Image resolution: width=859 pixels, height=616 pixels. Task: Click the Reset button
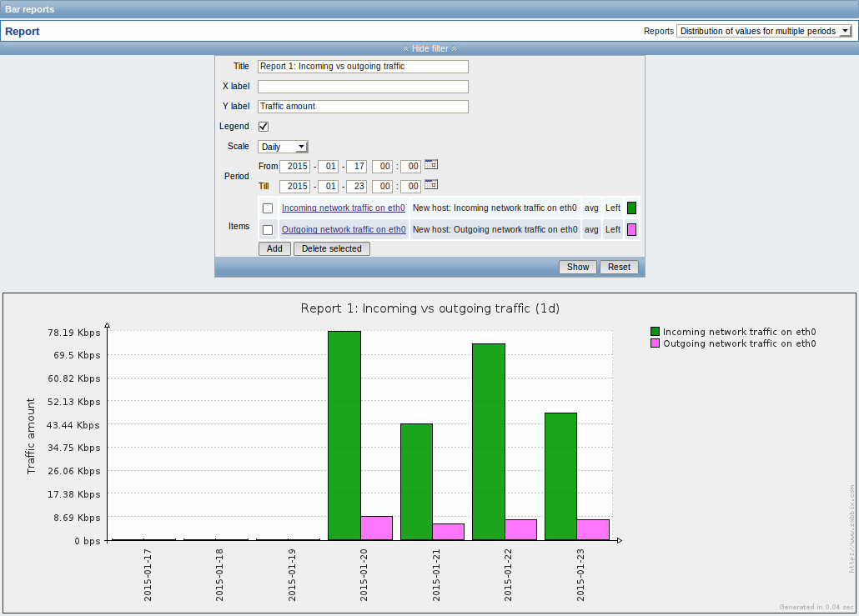click(619, 268)
